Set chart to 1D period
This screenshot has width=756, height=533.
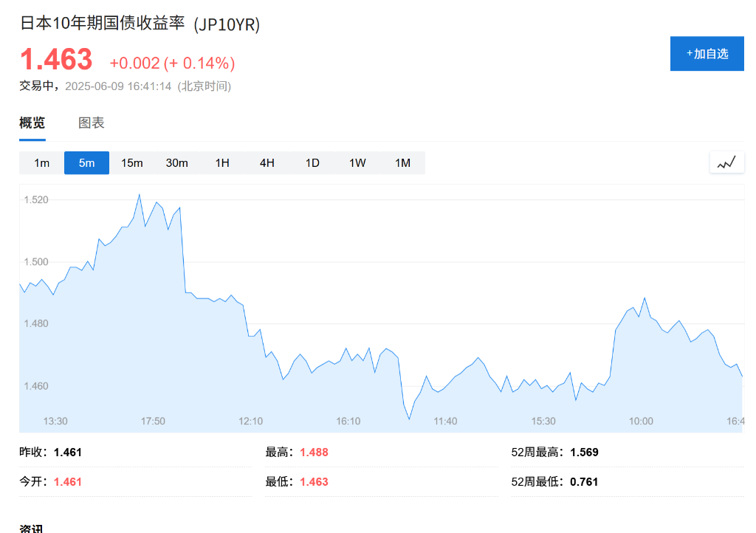tap(312, 163)
